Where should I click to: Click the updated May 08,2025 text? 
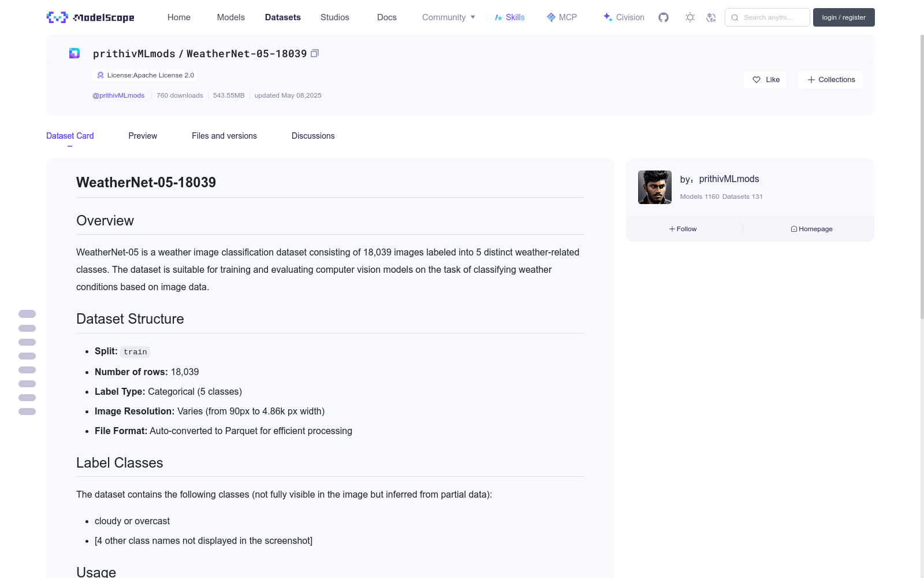(x=288, y=95)
